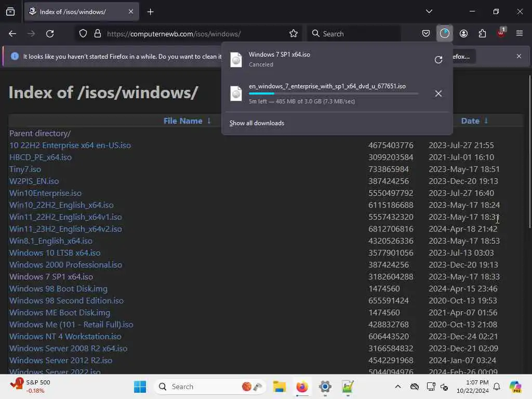The image size is (532, 399).
Task: Download Windows ME Boot Disk.img
Action: point(60,312)
